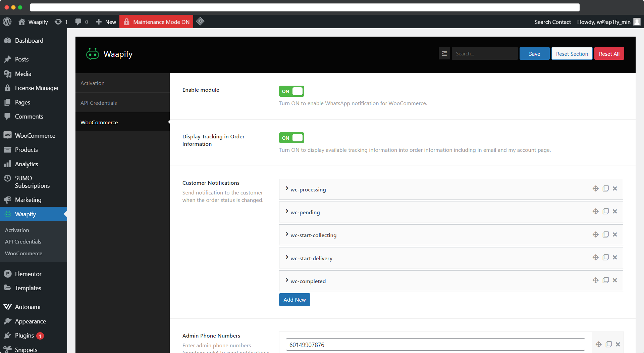The image size is (644, 353).
Task: Add a new customer notification
Action: point(294,300)
